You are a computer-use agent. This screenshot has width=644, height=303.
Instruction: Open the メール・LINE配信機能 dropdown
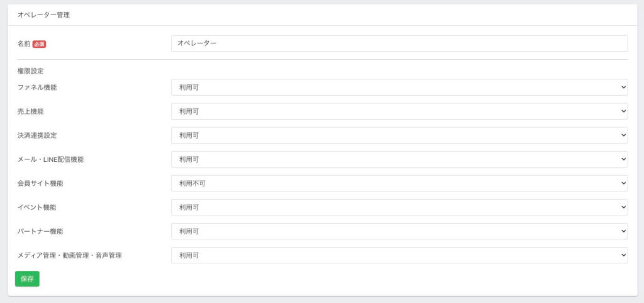point(399,159)
